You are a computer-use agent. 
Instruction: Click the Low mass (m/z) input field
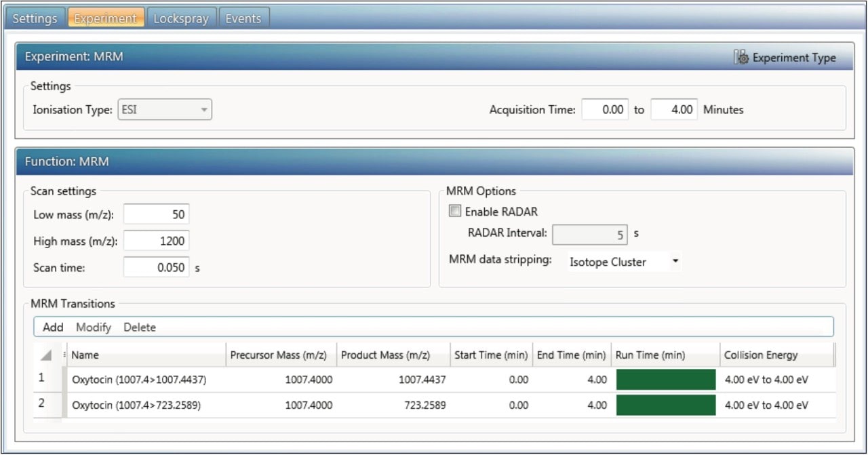156,214
